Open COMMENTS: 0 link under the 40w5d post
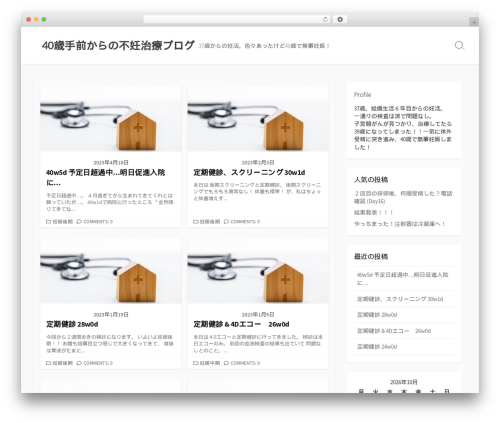 [x=98, y=222]
